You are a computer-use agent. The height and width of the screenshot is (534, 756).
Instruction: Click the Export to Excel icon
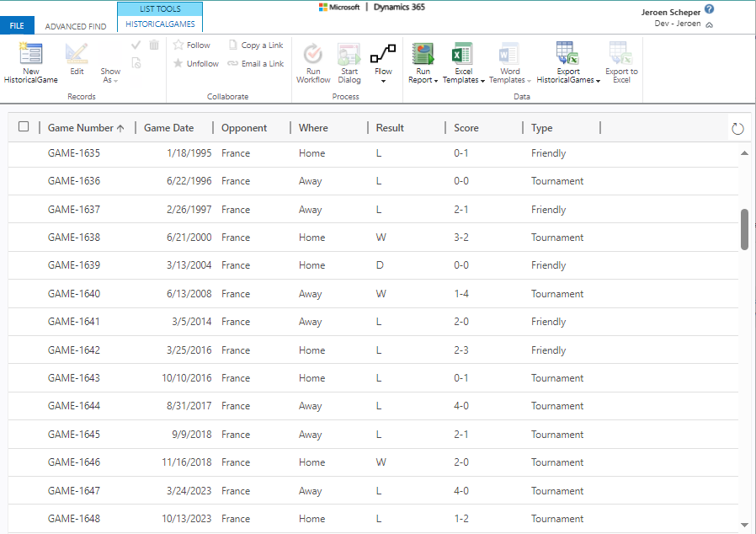[x=621, y=53]
